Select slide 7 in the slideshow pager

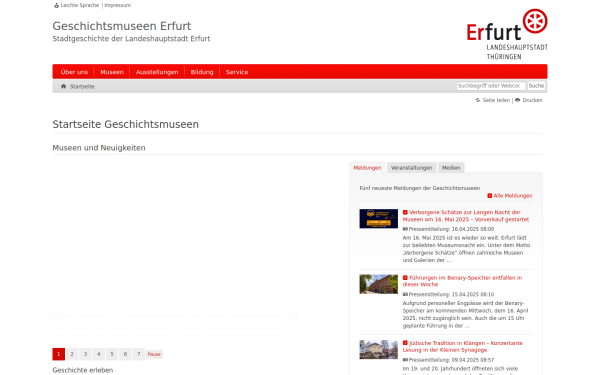[x=139, y=354]
